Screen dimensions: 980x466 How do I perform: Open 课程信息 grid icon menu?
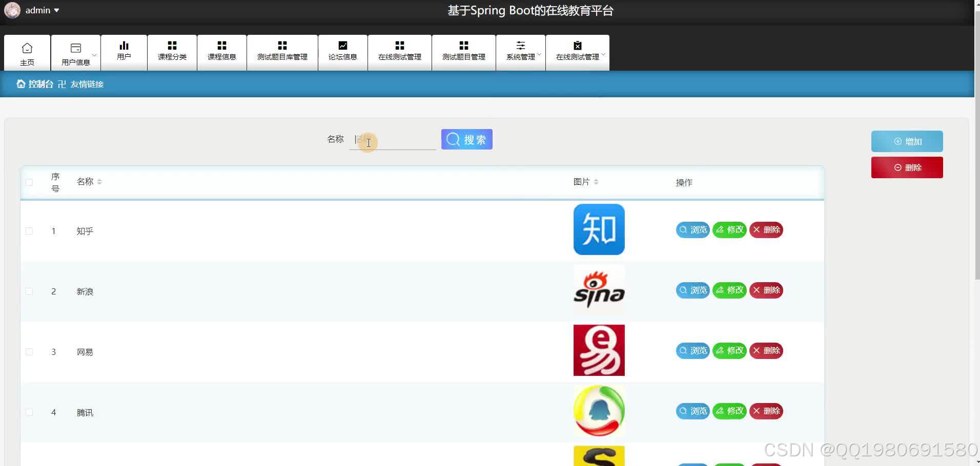click(222, 53)
